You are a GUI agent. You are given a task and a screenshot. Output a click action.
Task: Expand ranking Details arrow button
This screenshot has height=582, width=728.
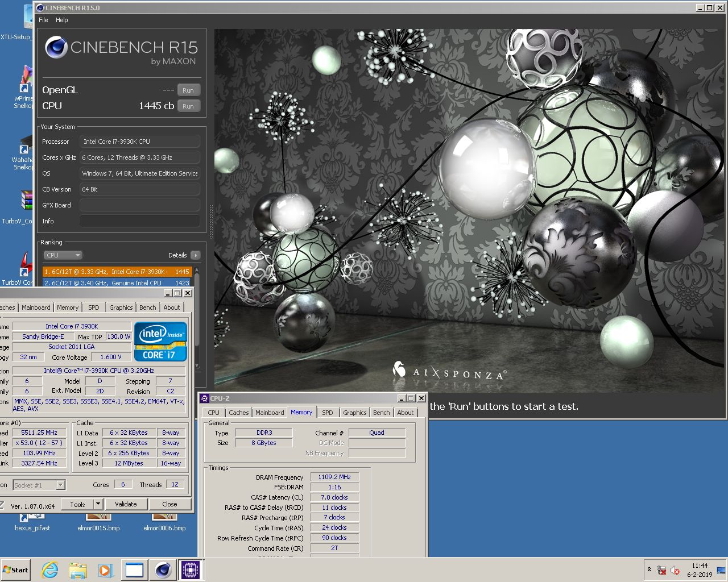click(195, 255)
